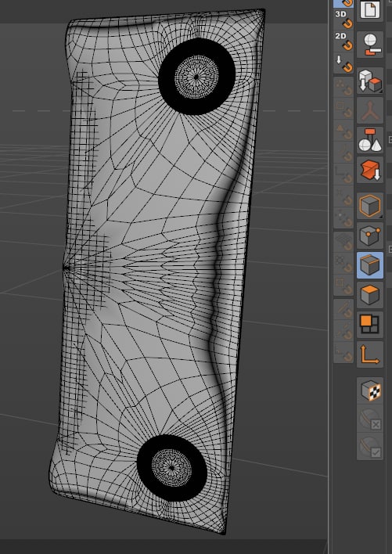
Task: Click the sphere with orange label icon
Action: coord(370,45)
